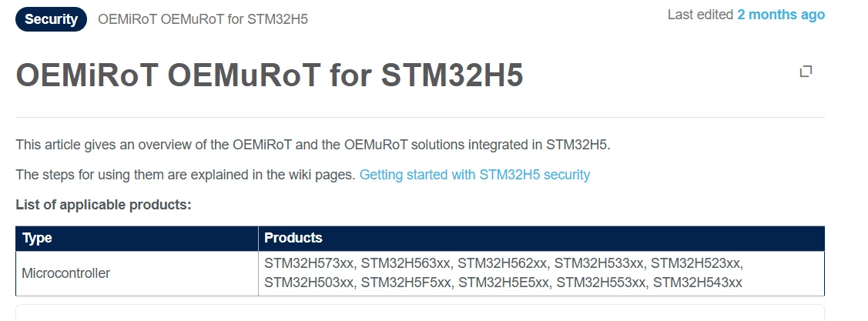The width and height of the screenshot is (868, 321).
Task: Click STM32H563xx in the products list
Action: point(406,263)
